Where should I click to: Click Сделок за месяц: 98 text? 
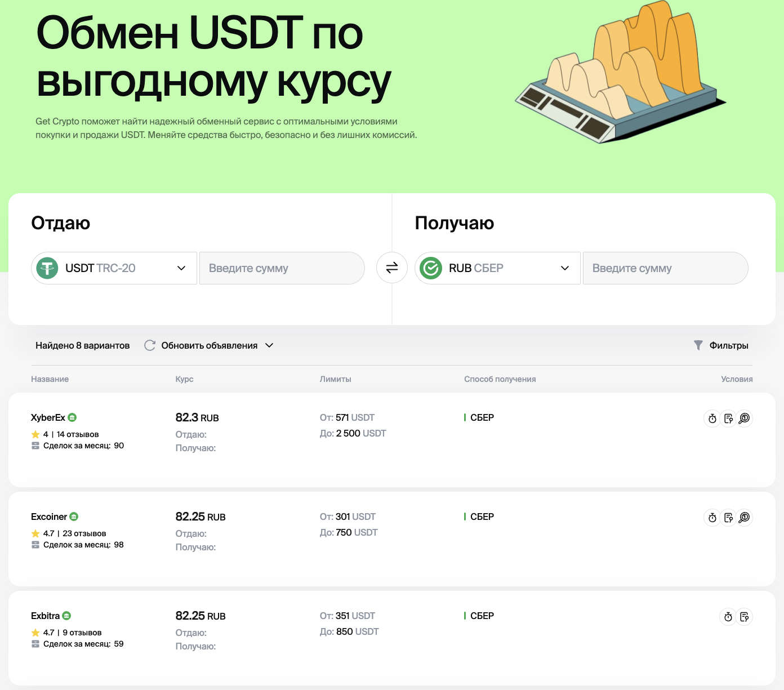point(83,545)
